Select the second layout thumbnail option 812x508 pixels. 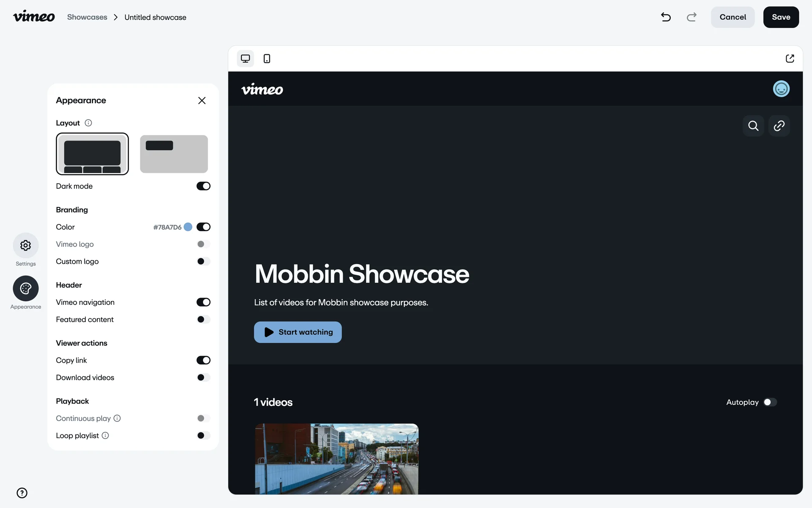[174, 154]
